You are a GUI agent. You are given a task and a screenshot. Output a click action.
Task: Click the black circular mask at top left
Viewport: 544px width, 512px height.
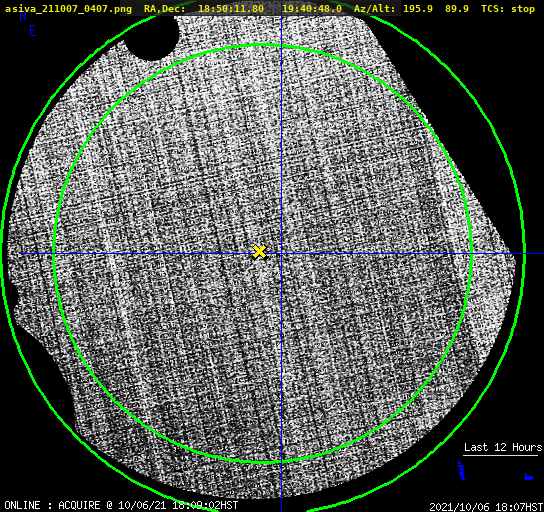click(x=151, y=37)
